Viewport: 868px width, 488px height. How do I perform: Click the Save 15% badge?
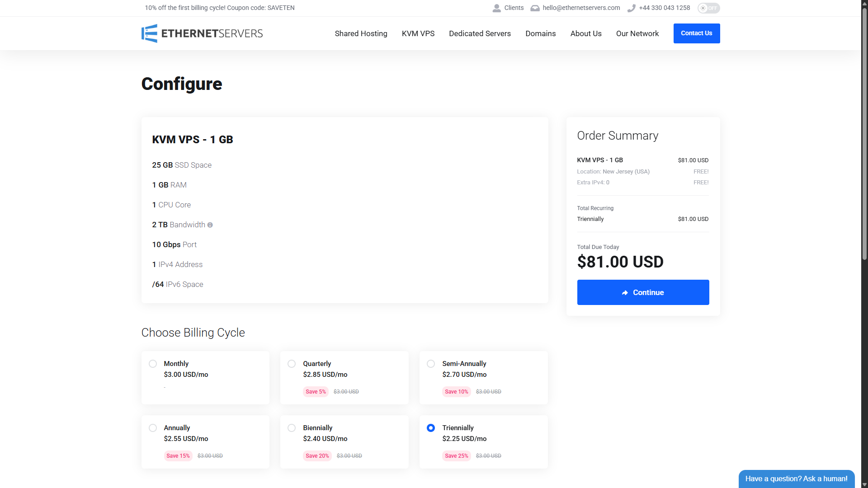click(x=178, y=456)
